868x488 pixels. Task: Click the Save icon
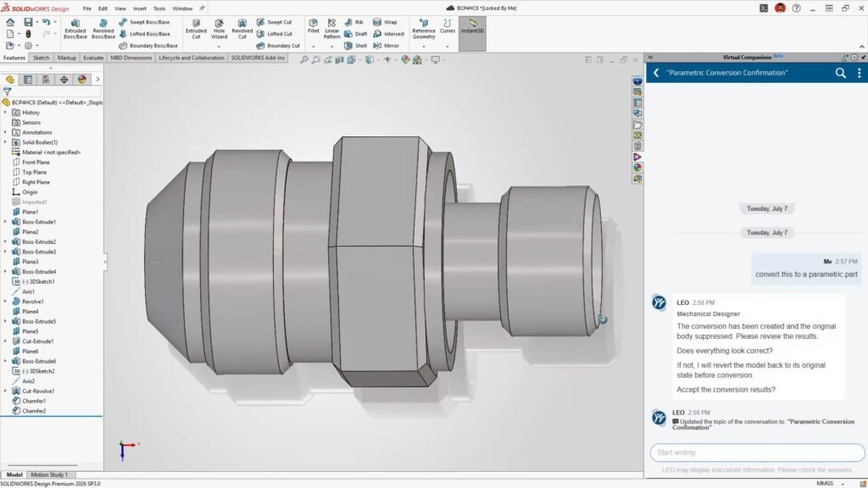pyautogui.click(x=28, y=22)
